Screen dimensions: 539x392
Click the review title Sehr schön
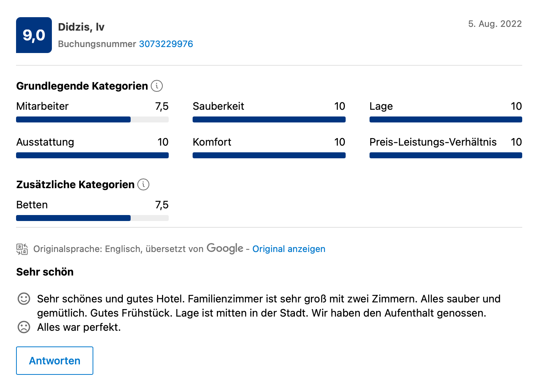tap(45, 272)
